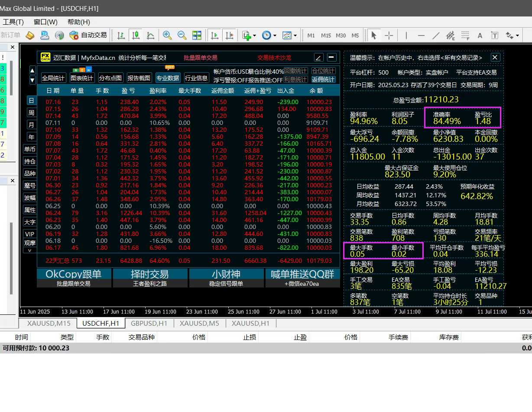
Task: Open the chart templates dropdown
Action: 289,35
